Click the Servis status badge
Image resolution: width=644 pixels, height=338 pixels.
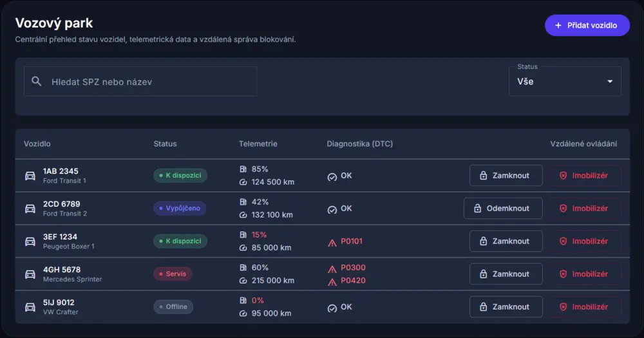coord(172,274)
